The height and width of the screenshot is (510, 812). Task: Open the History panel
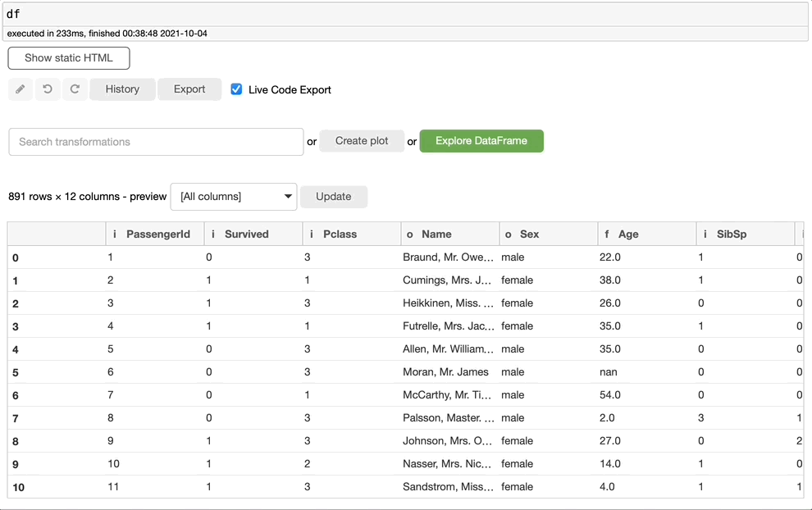[x=122, y=89]
